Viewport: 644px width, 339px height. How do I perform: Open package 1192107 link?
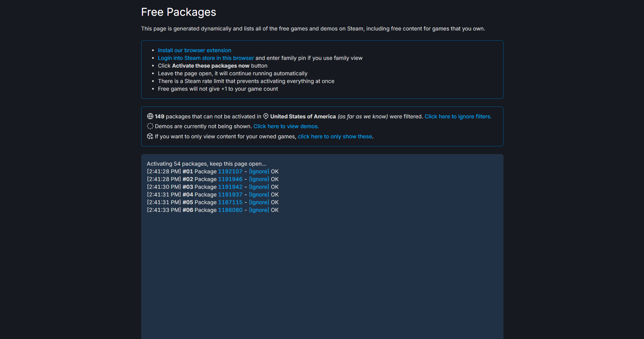click(x=230, y=172)
